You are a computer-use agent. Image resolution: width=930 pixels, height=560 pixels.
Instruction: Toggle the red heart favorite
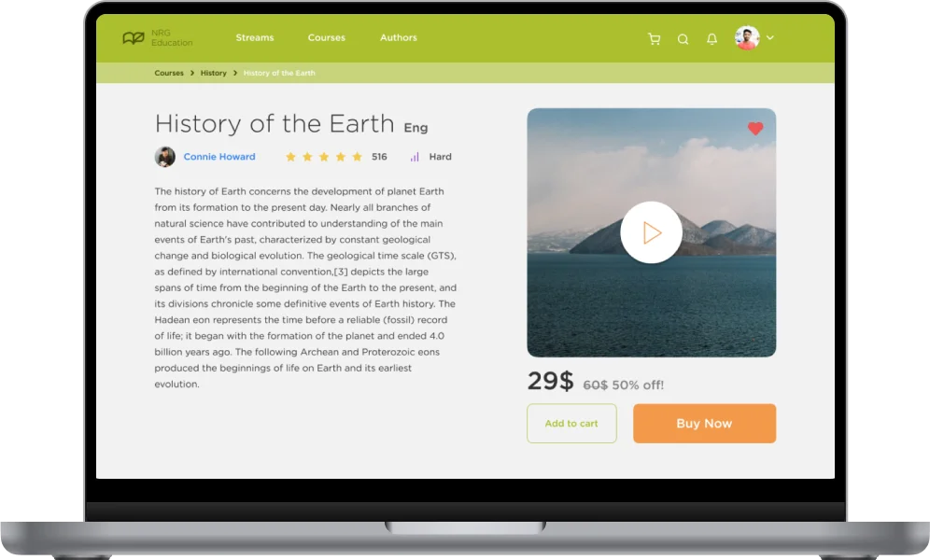(x=755, y=129)
